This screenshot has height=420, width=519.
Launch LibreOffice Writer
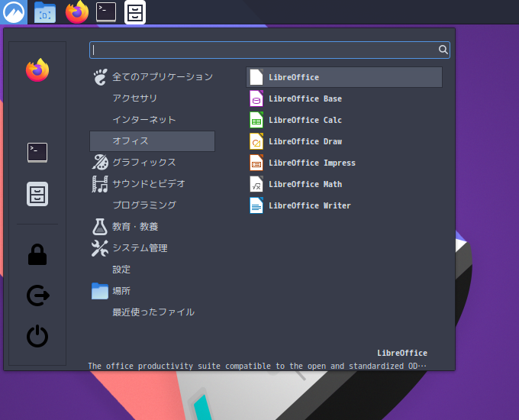344,205
